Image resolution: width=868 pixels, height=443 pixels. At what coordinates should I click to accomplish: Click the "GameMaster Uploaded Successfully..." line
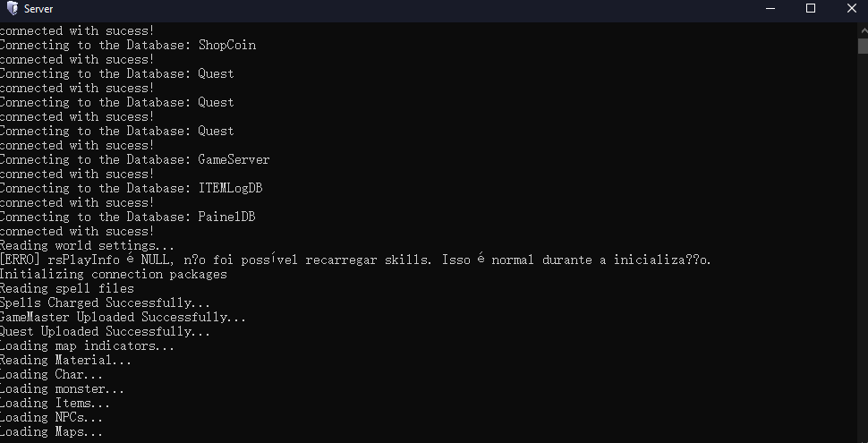pos(123,317)
